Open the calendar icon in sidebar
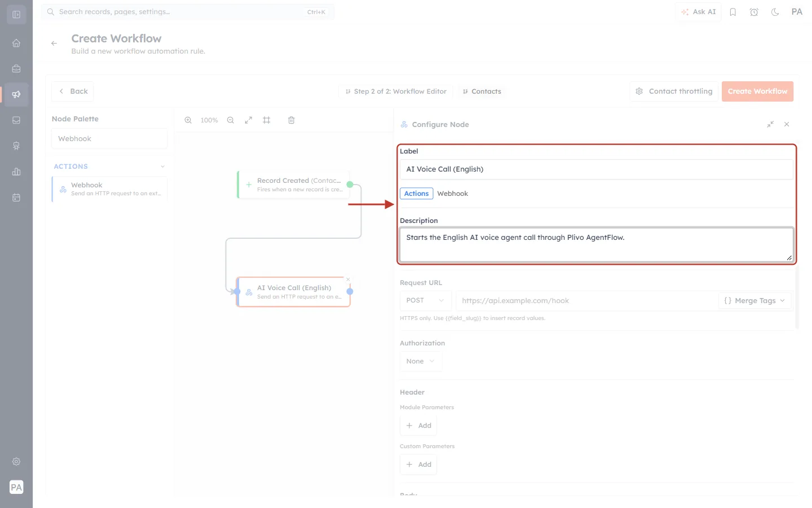Image resolution: width=812 pixels, height=508 pixels. tap(16, 198)
